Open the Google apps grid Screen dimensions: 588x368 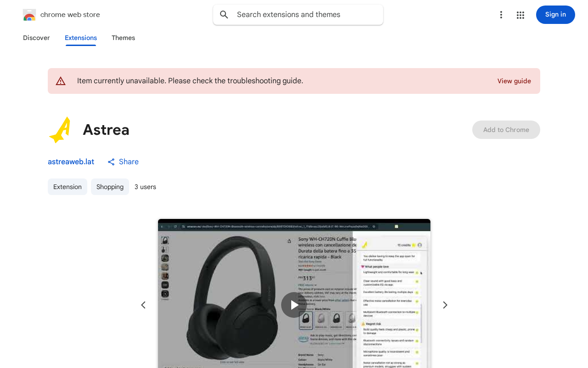coord(520,15)
